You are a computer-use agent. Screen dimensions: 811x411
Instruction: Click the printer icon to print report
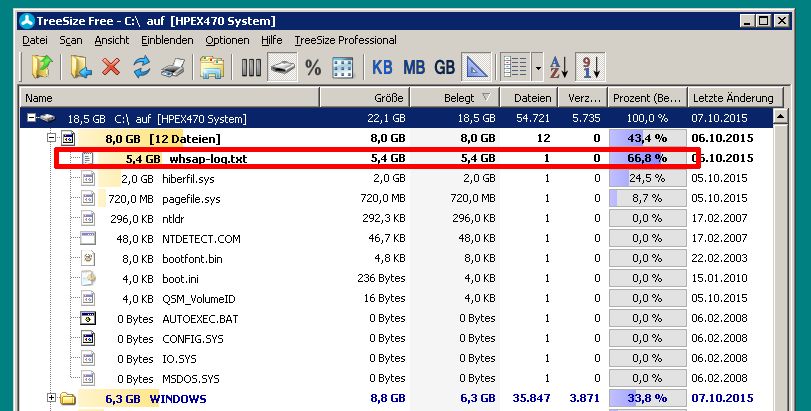[172, 67]
